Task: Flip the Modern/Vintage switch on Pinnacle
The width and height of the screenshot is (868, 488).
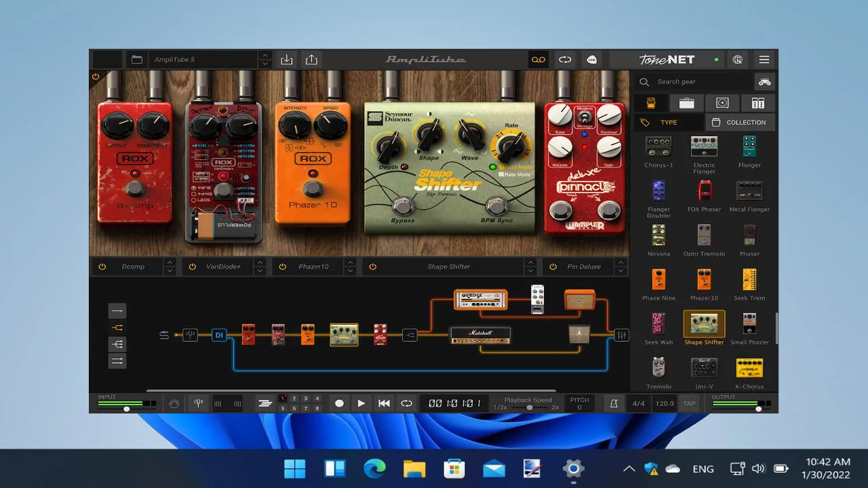Action: [x=584, y=118]
